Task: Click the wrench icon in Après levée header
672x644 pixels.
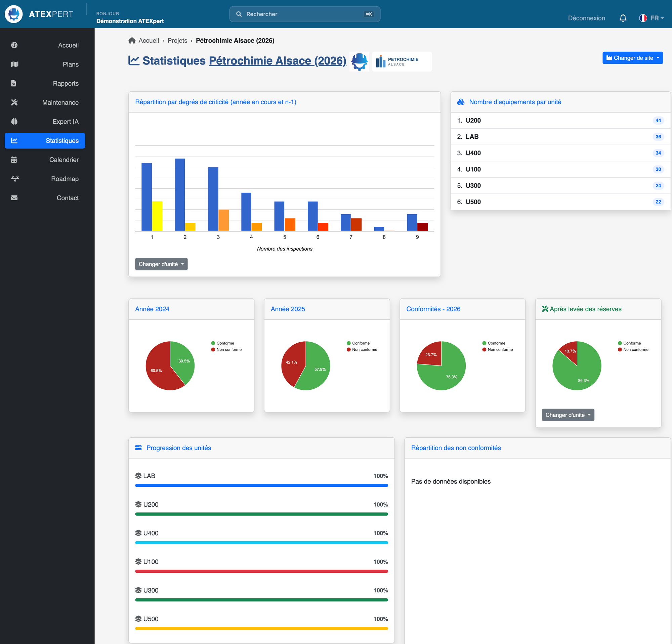Action: [545, 309]
